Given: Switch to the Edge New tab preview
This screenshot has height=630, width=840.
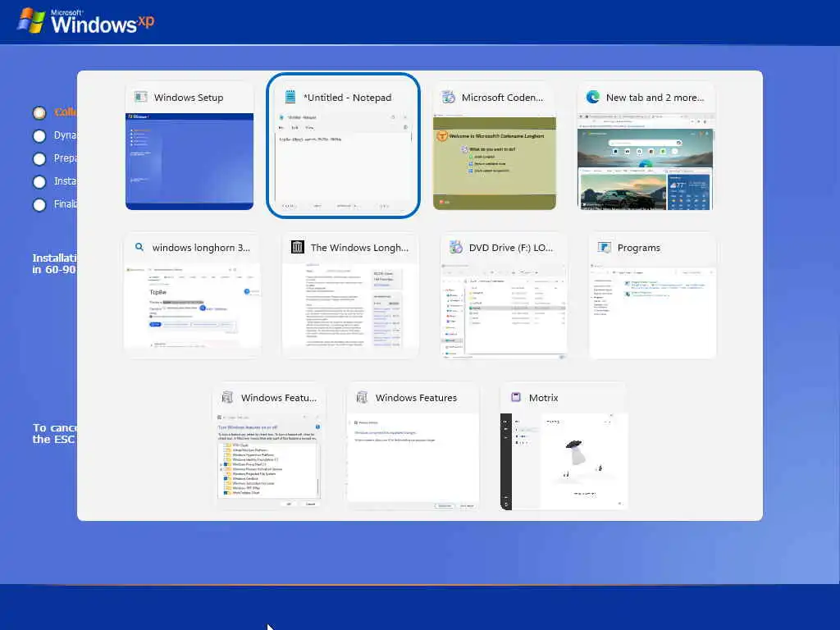Looking at the screenshot, I should pyautogui.click(x=646, y=162).
